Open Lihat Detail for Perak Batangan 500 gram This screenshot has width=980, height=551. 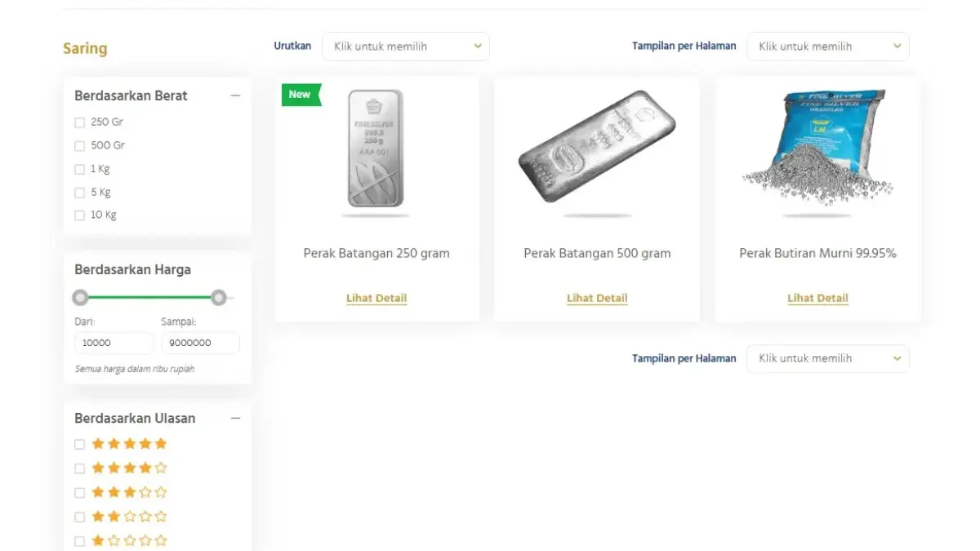(597, 298)
